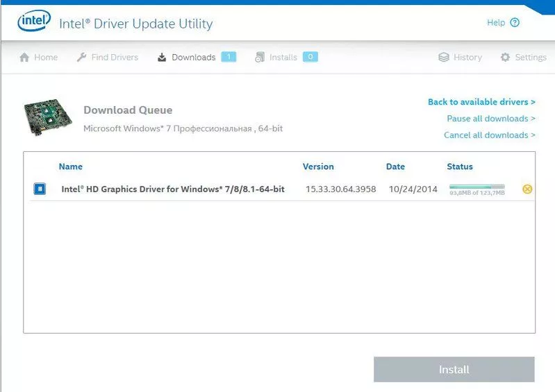Click the Downloads count badge
555x392 pixels.
pyautogui.click(x=229, y=57)
